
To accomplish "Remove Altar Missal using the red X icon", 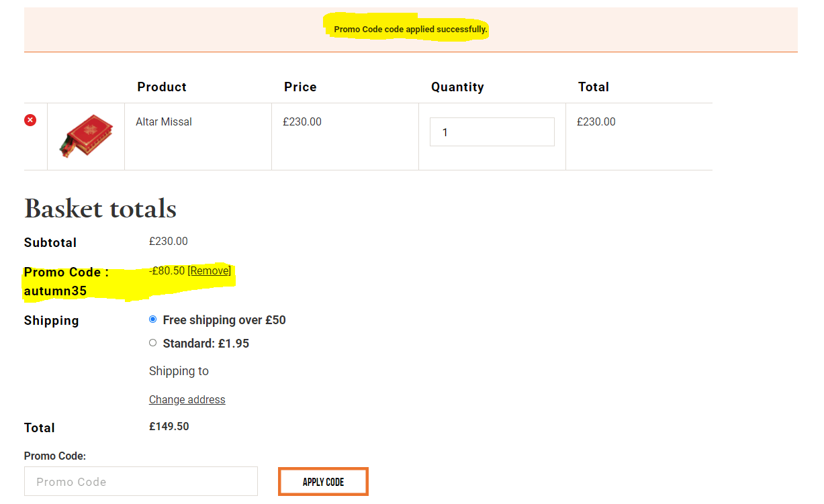I will pyautogui.click(x=30, y=120).
